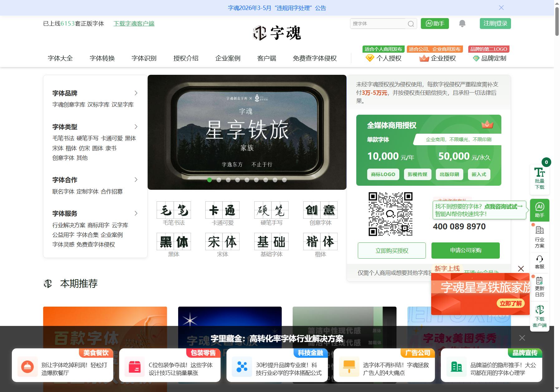Click 汉标字库 brand link
560x392 pixels.
[98, 105]
